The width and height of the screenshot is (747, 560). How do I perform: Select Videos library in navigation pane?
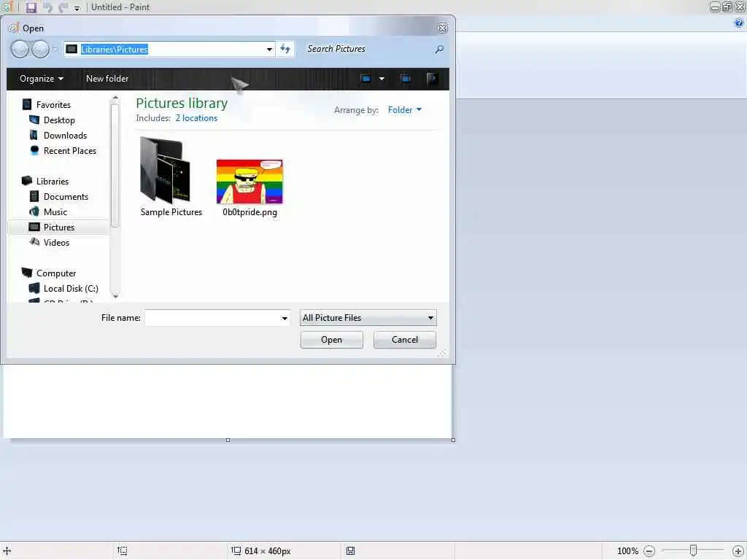(x=57, y=242)
